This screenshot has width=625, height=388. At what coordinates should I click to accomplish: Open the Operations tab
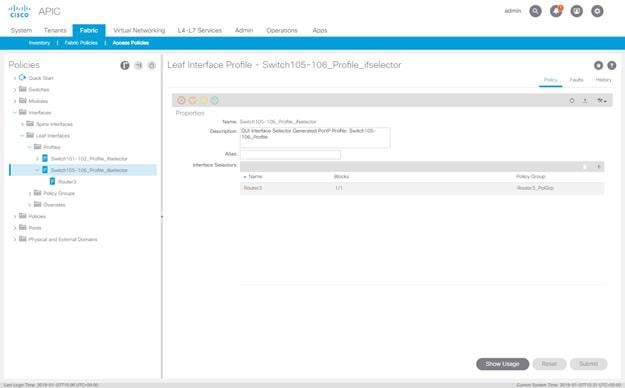(x=282, y=30)
